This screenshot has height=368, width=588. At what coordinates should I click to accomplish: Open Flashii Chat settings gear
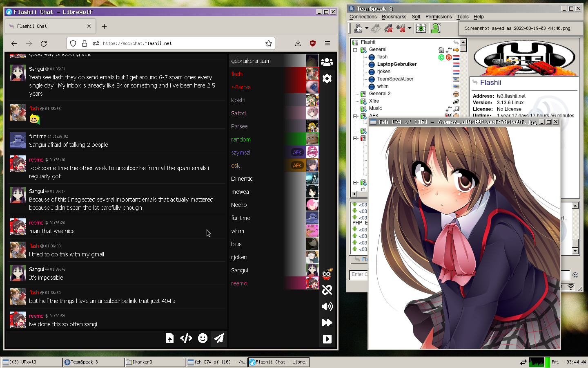click(327, 78)
